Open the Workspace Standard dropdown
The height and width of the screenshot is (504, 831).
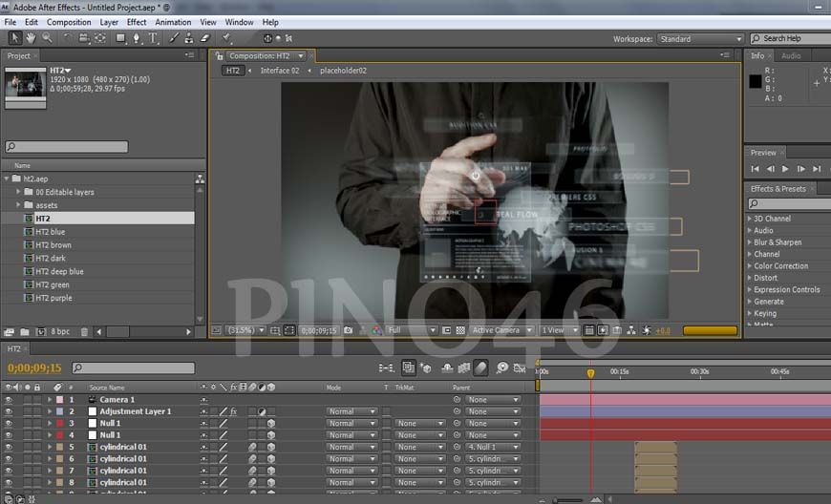pos(700,38)
